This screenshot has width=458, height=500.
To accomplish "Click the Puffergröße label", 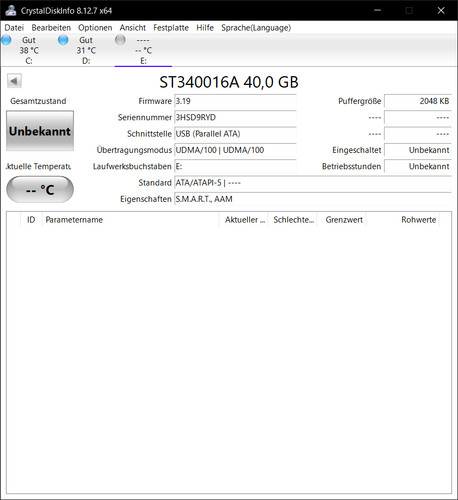I will click(359, 101).
